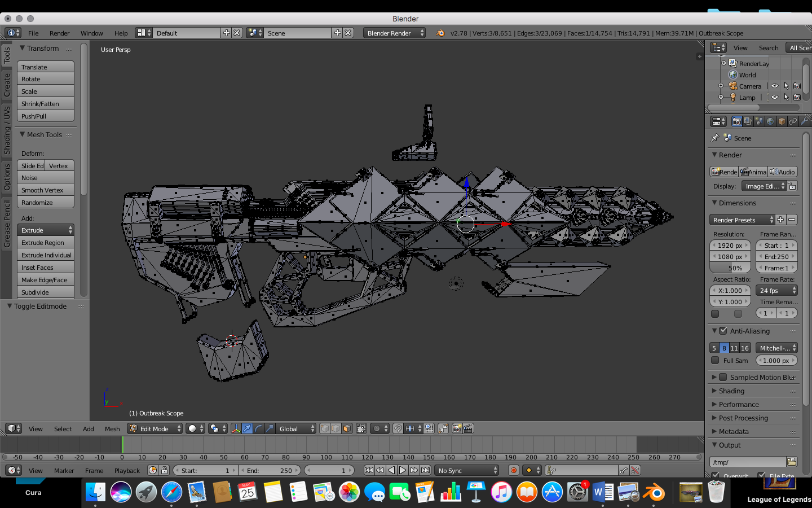Open the World properties tab icon

tap(770, 121)
